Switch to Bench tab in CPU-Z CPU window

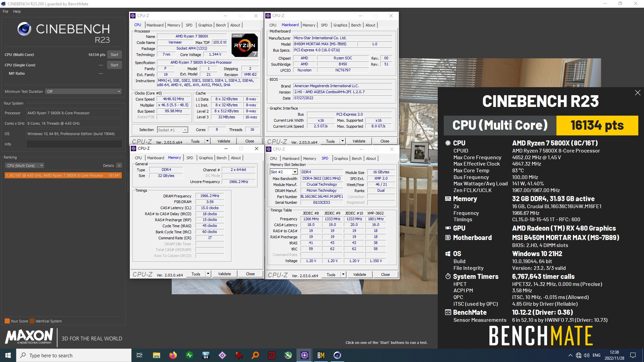point(221,25)
